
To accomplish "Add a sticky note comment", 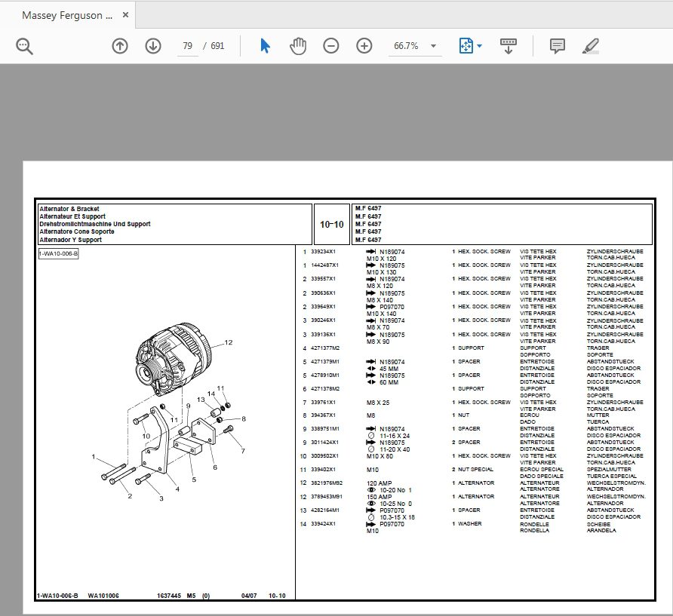I will point(556,46).
